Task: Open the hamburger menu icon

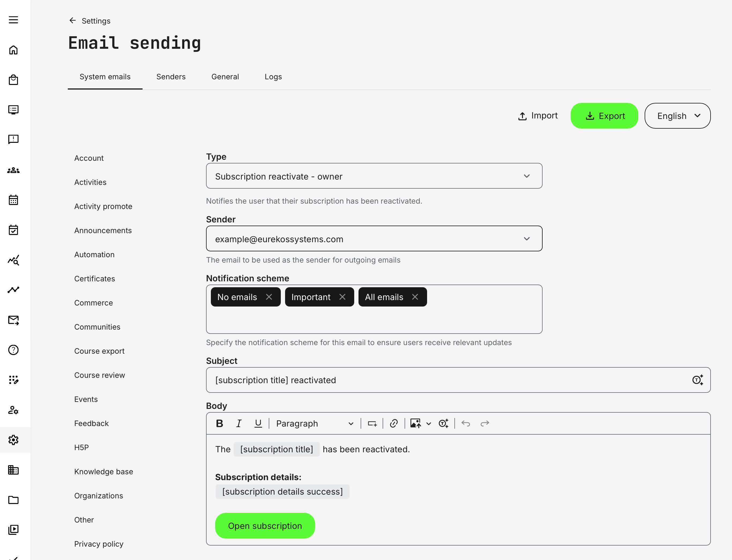Action: pyautogui.click(x=13, y=20)
